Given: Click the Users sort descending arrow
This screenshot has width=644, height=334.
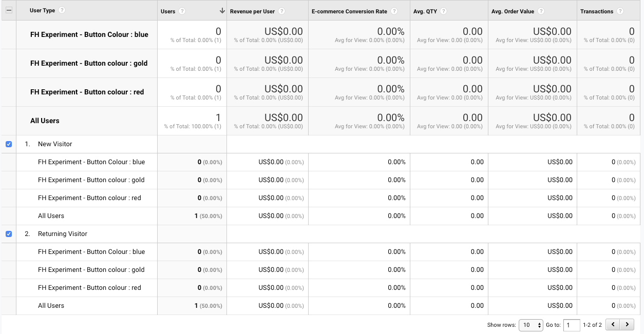Looking at the screenshot, I should (222, 11).
